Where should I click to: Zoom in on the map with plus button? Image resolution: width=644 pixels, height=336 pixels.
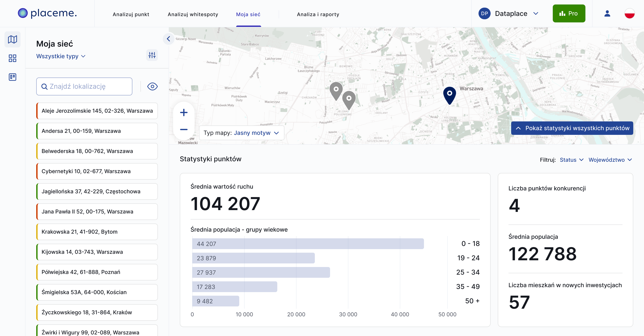pyautogui.click(x=184, y=112)
